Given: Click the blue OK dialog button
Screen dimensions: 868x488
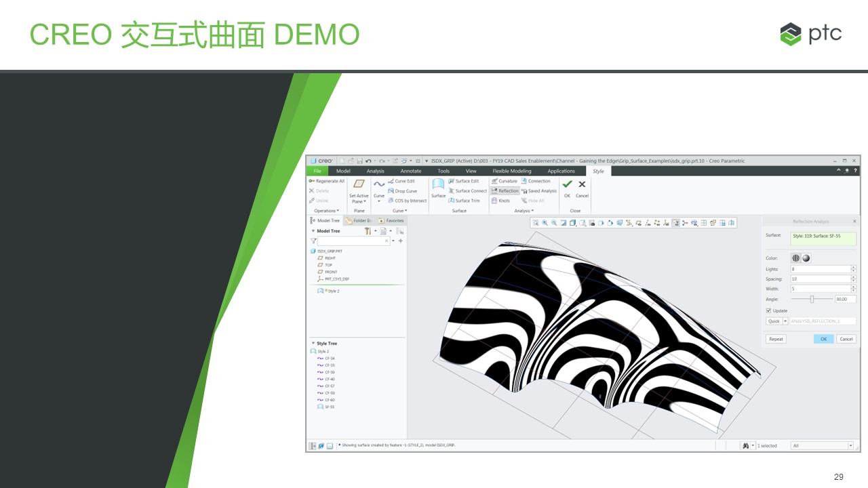Looking at the screenshot, I should 823,339.
